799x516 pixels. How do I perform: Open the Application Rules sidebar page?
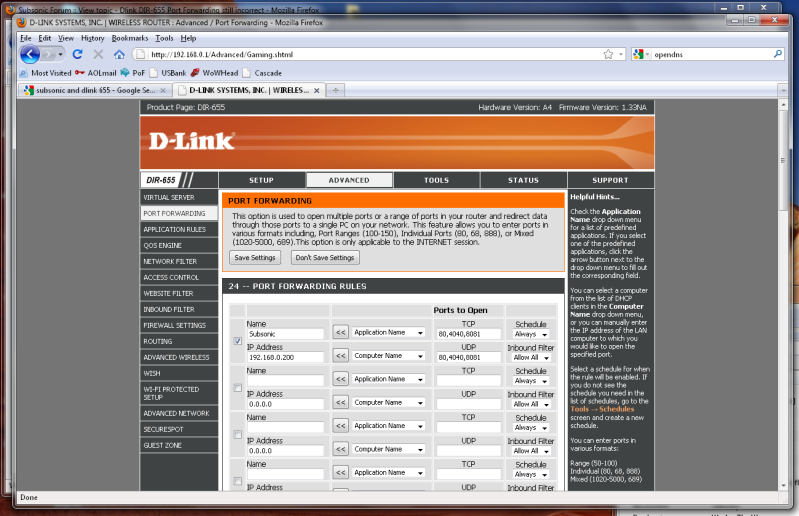click(x=179, y=229)
